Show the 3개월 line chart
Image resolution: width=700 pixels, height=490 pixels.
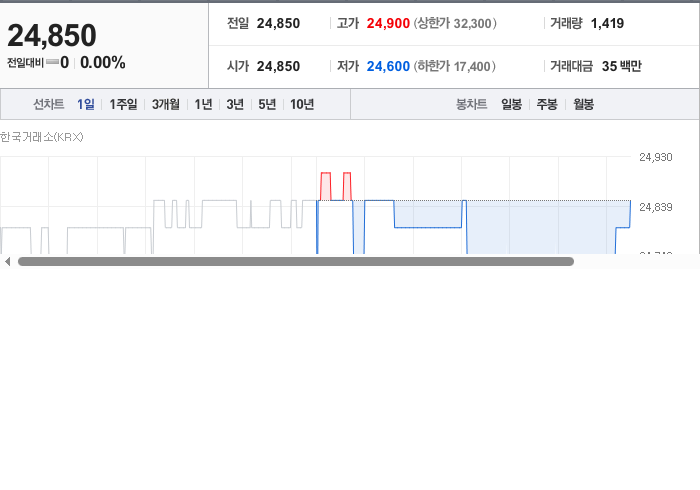[166, 104]
